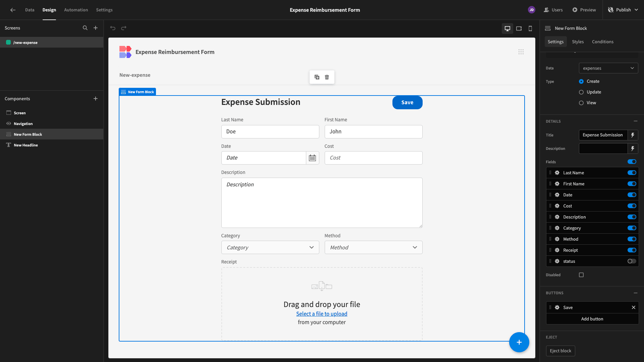Collapse the DETAILS section
644x362 pixels.
tap(636, 121)
